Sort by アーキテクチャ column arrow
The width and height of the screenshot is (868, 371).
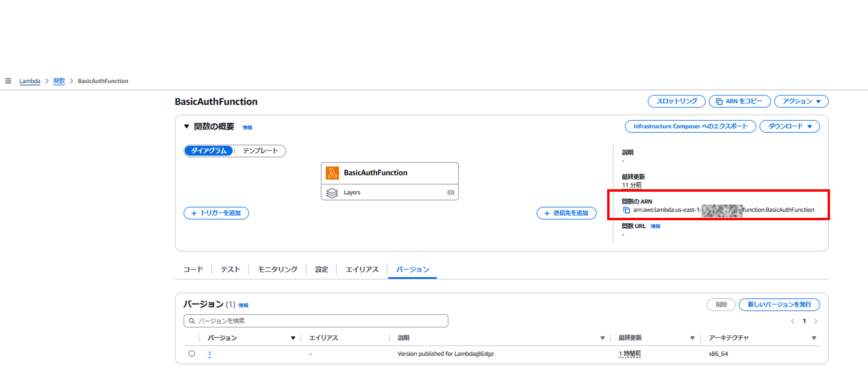point(814,338)
